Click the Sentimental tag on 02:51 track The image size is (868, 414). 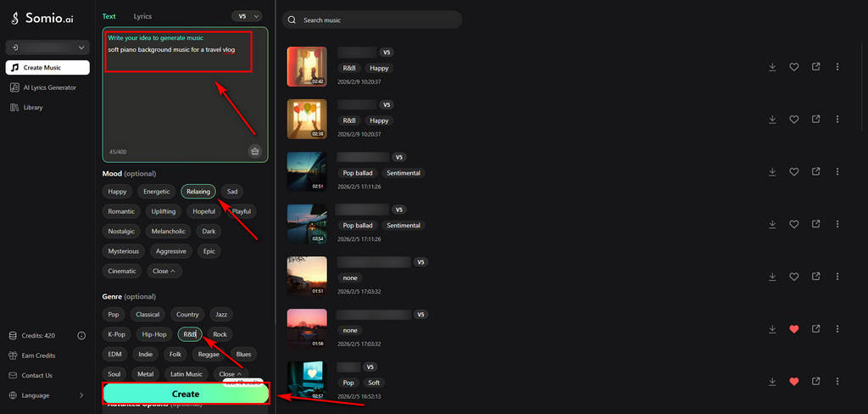[x=403, y=173]
